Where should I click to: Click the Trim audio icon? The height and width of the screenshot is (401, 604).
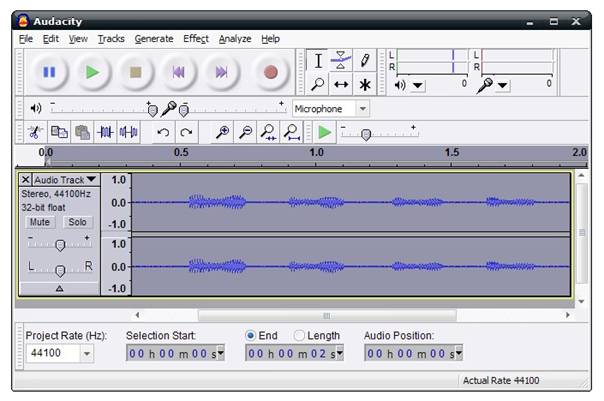click(105, 132)
